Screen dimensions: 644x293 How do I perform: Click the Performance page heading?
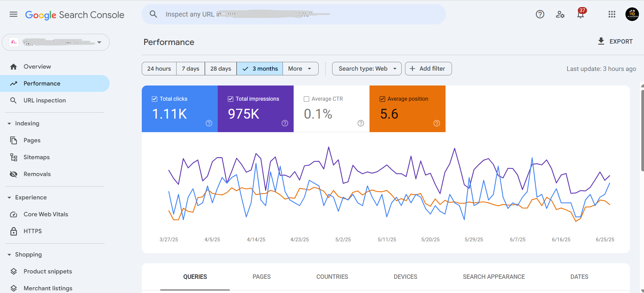pos(169,42)
